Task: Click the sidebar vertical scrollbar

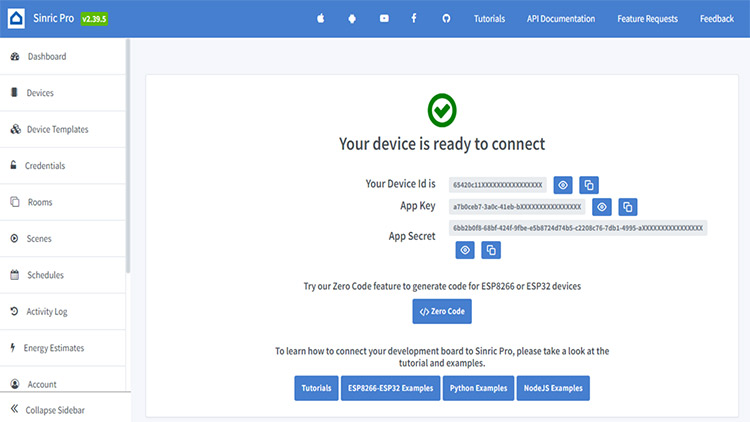Action: [x=128, y=156]
